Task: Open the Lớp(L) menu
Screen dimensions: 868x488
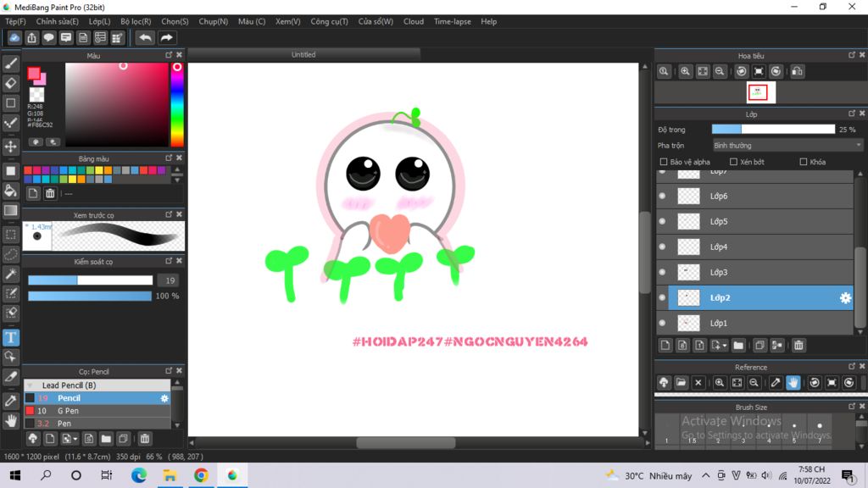Action: click(100, 21)
